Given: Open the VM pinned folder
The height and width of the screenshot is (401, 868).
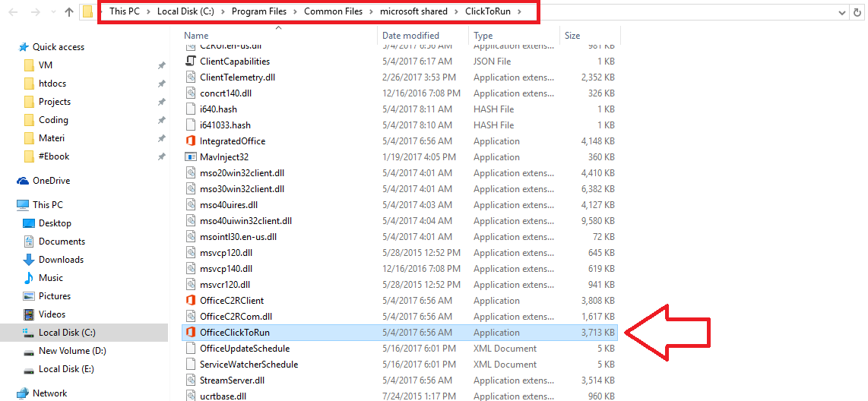Looking at the screenshot, I should pyautogui.click(x=46, y=65).
